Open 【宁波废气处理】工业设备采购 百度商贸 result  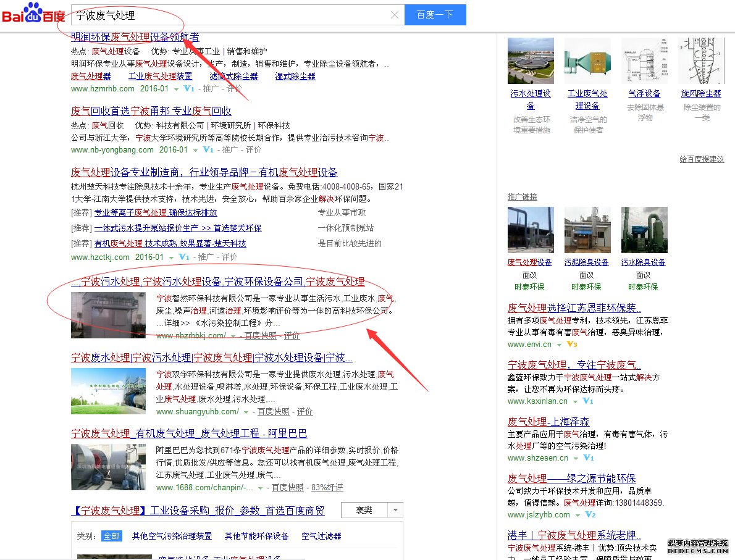coord(198,511)
